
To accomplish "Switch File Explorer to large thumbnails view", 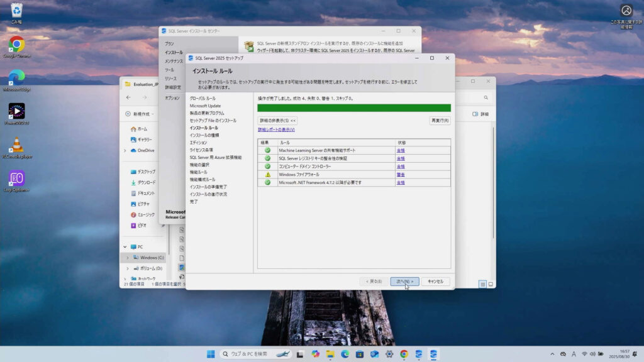I will coord(491,284).
